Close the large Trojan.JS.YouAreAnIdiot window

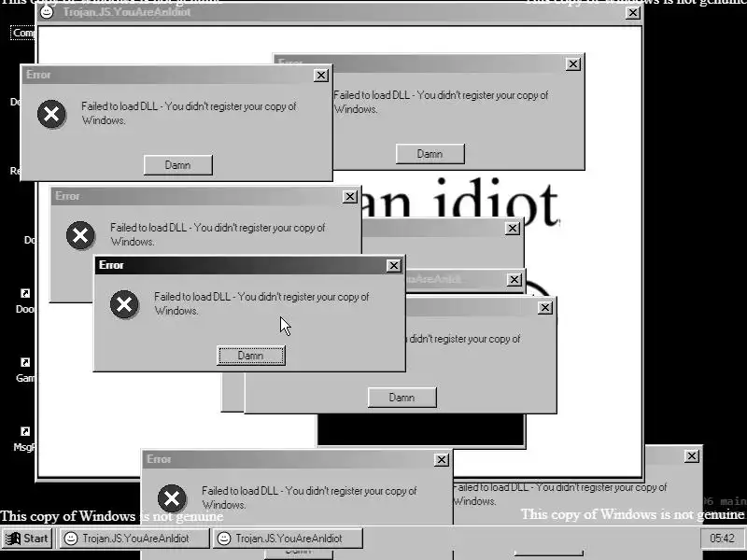coord(633,13)
